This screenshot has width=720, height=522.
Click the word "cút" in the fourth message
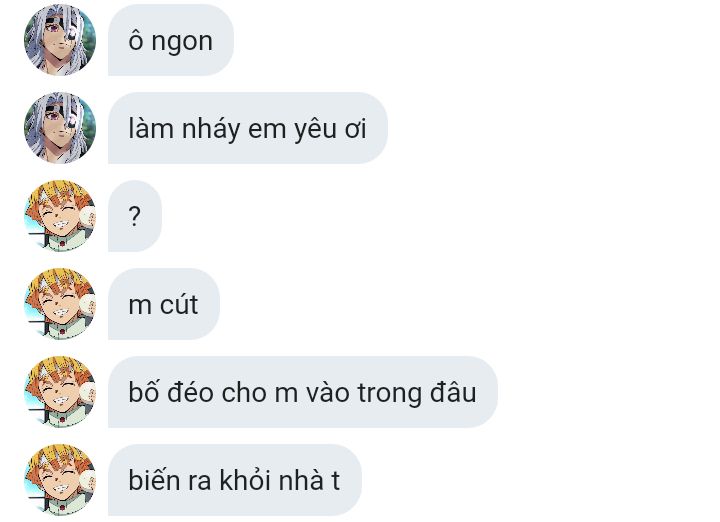(x=179, y=304)
